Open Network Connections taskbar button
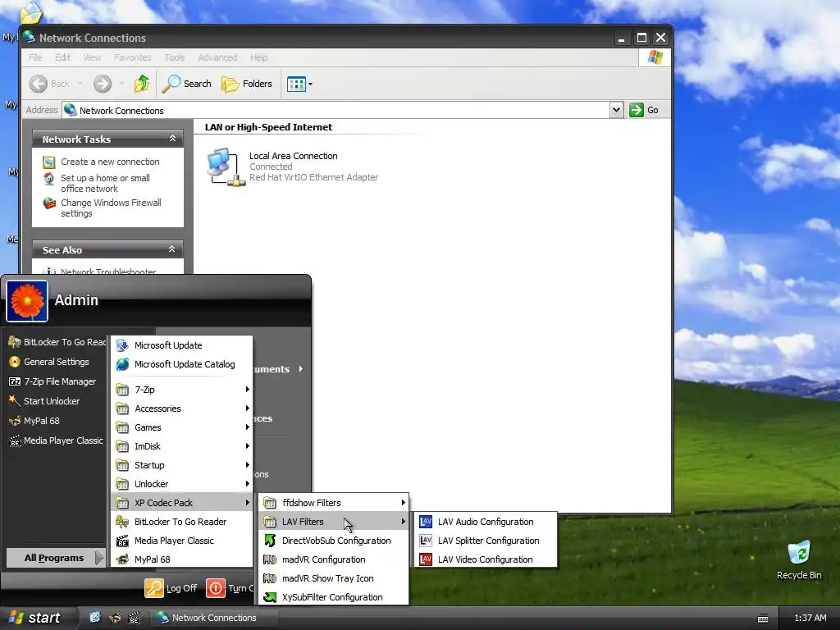This screenshot has height=630, width=840. pyautogui.click(x=214, y=618)
